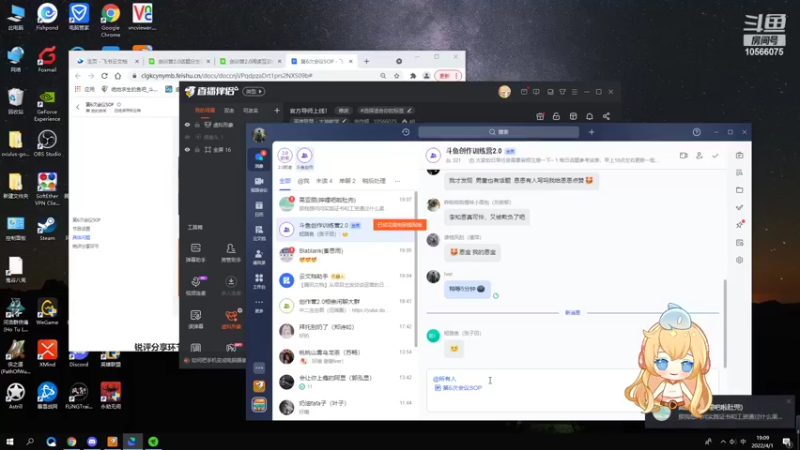This screenshot has width=800, height=450.
Task: Open the Biablank chat row
Action: click(x=345, y=255)
